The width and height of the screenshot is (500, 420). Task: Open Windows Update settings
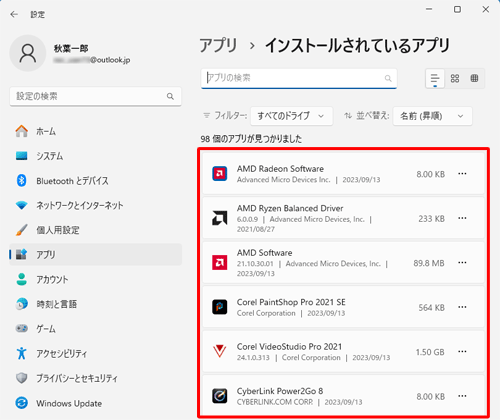pos(96,403)
